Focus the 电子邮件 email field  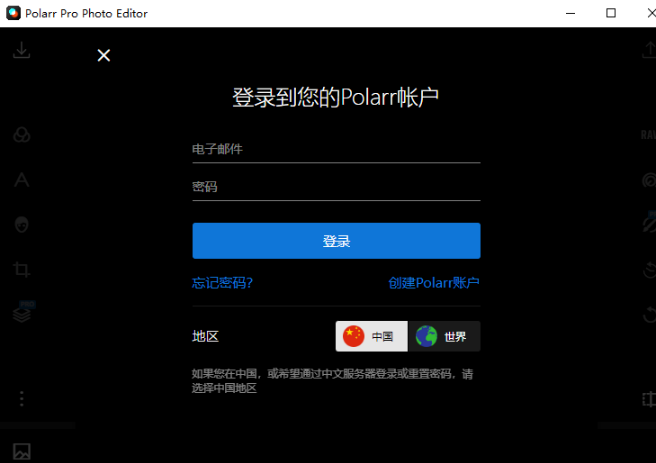pyautogui.click(x=336, y=149)
